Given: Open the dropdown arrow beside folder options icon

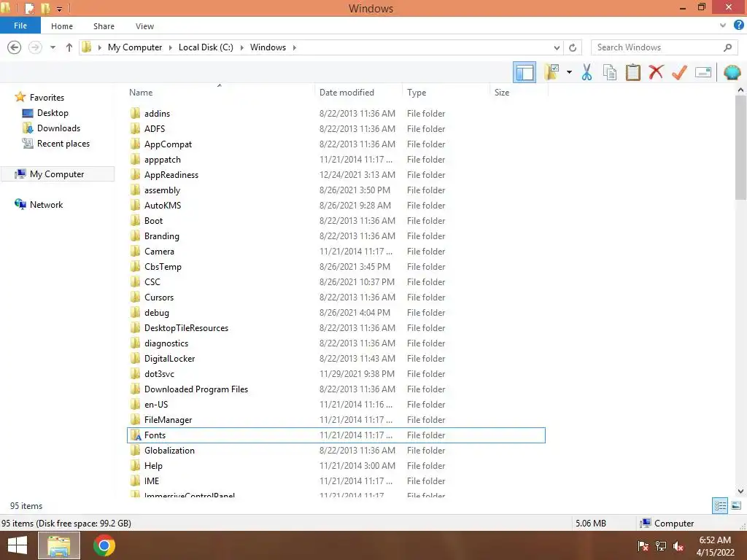Looking at the screenshot, I should pyautogui.click(x=569, y=72).
